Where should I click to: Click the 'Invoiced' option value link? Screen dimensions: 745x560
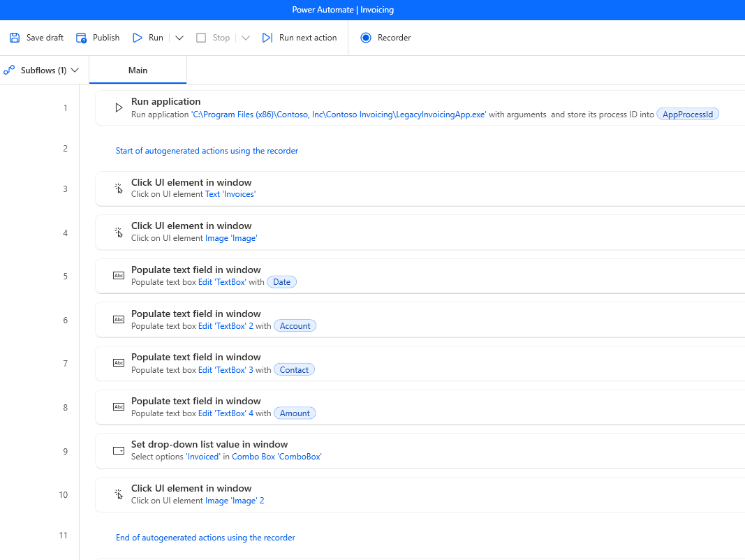[x=203, y=457]
